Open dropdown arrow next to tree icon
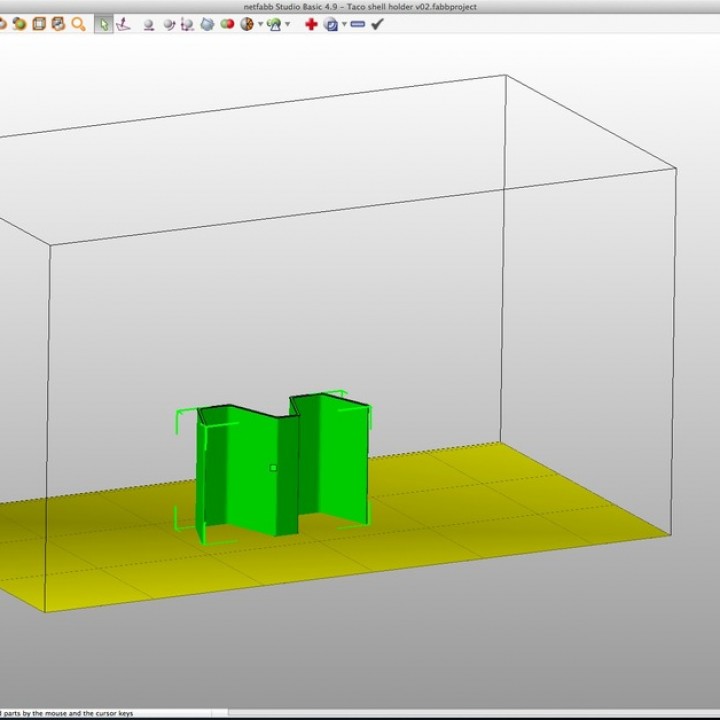The width and height of the screenshot is (720, 720). [288, 25]
